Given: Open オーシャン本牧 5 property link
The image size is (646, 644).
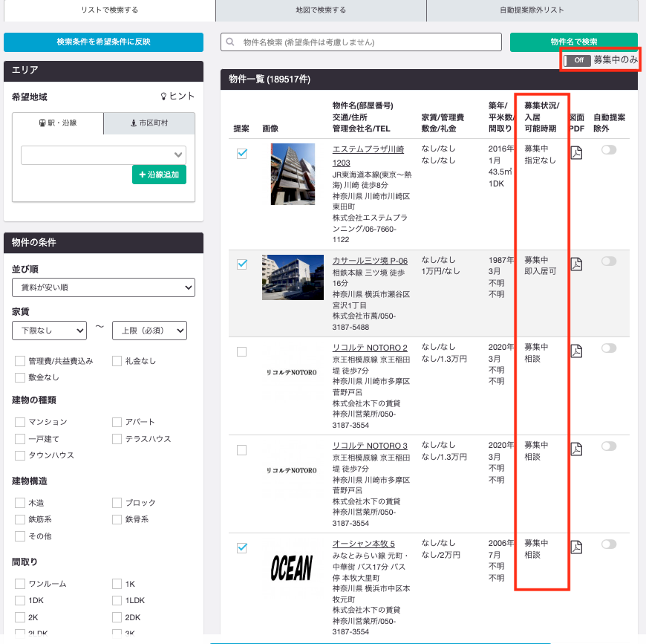Looking at the screenshot, I should point(364,544).
